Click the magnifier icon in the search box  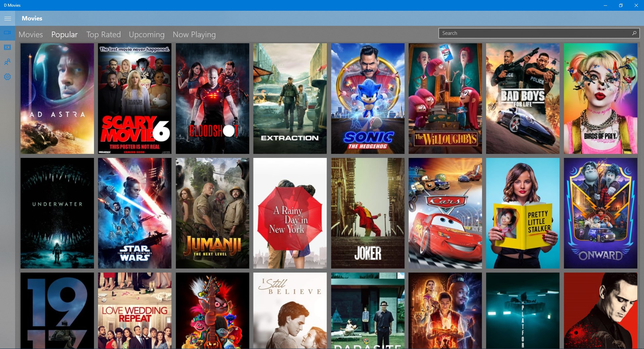click(x=634, y=33)
